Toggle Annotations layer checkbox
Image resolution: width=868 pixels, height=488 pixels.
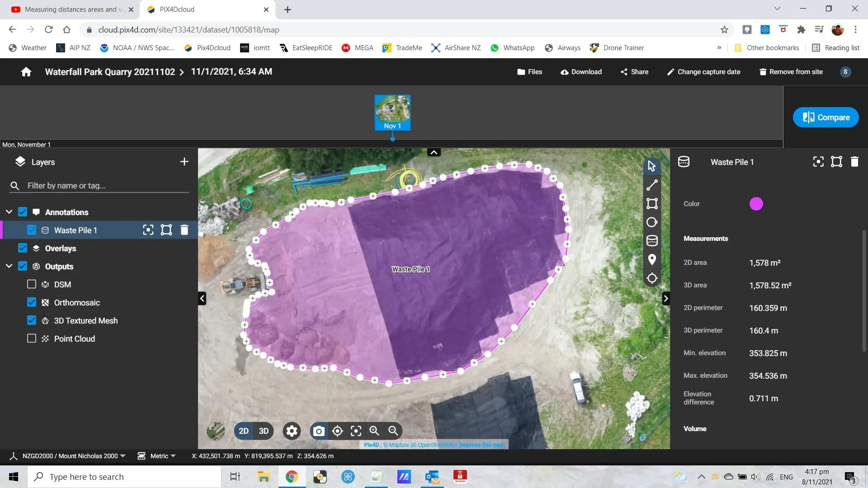(23, 212)
